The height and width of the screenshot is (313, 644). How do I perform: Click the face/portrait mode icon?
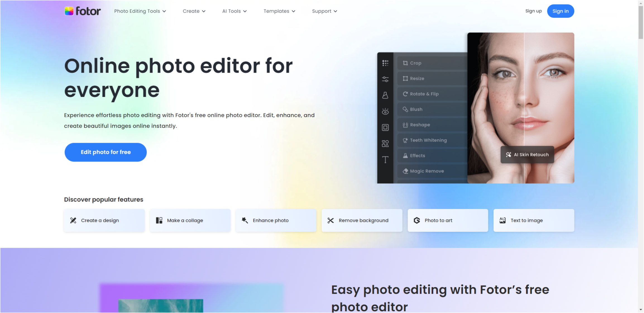pyautogui.click(x=385, y=112)
